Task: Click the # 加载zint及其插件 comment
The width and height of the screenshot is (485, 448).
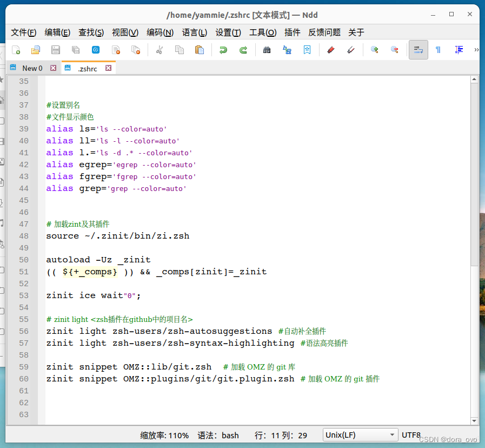Action: (x=78, y=224)
